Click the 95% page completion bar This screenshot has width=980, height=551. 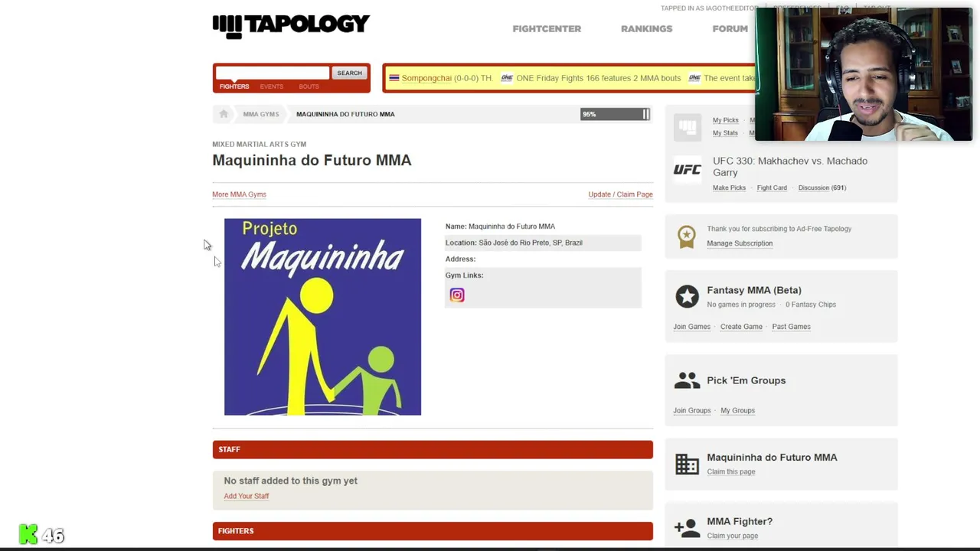pos(615,114)
